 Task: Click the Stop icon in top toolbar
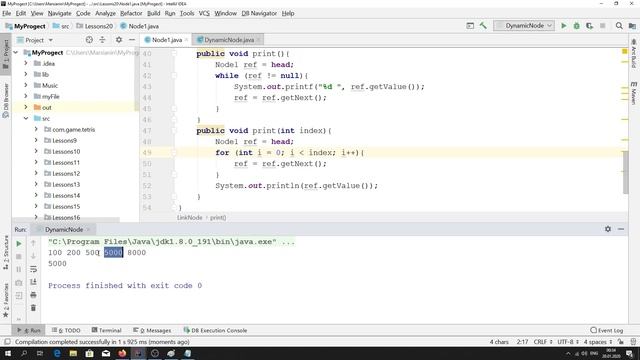[602, 26]
